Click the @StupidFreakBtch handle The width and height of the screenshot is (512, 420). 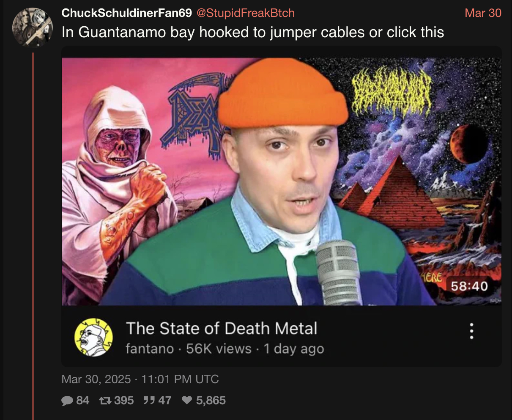(245, 13)
